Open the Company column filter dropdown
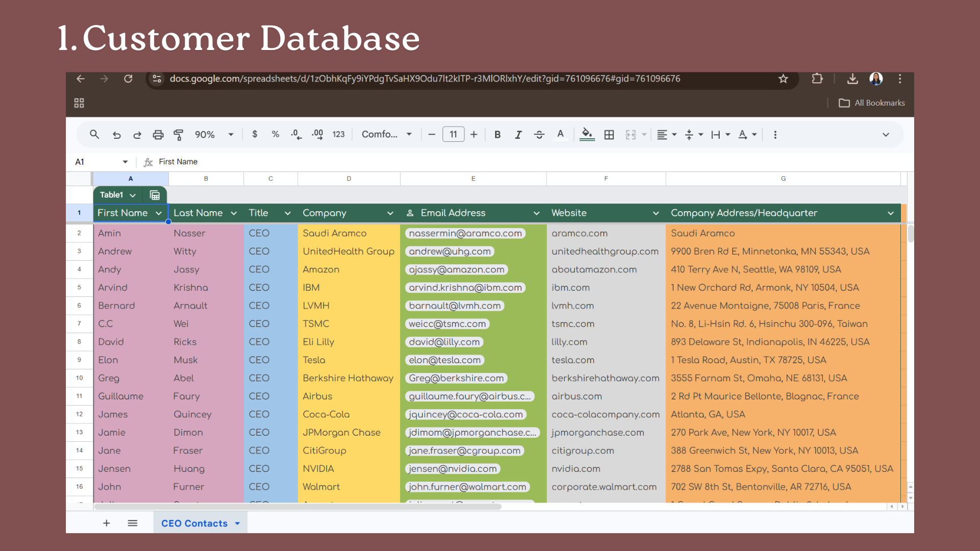Image resolution: width=980 pixels, height=551 pixels. point(390,213)
